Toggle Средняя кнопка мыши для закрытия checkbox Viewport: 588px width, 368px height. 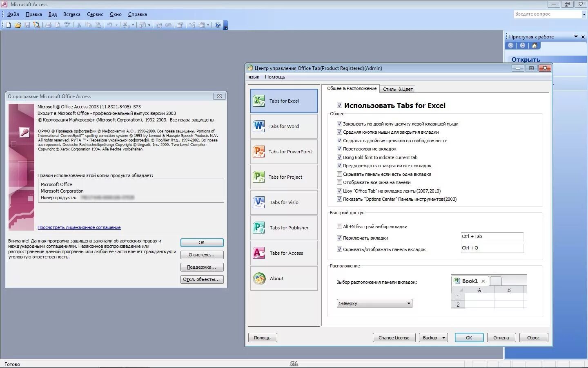pyautogui.click(x=339, y=132)
